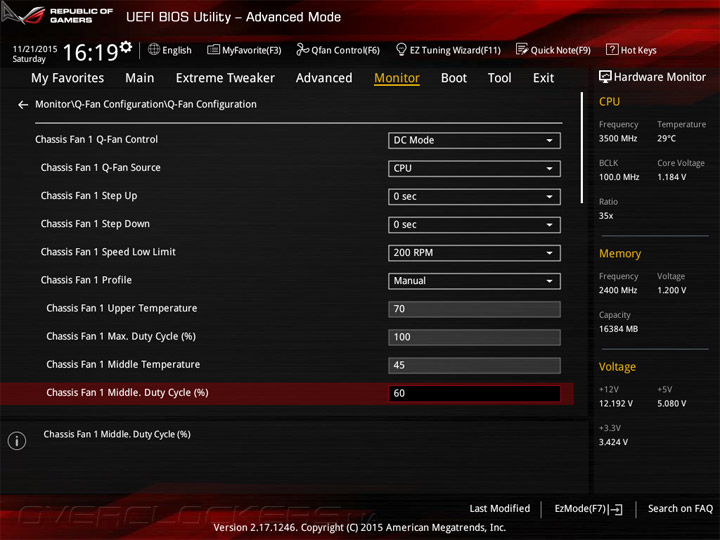
Task: Select Chassis Fan 1 Step Up label
Action: point(89,196)
